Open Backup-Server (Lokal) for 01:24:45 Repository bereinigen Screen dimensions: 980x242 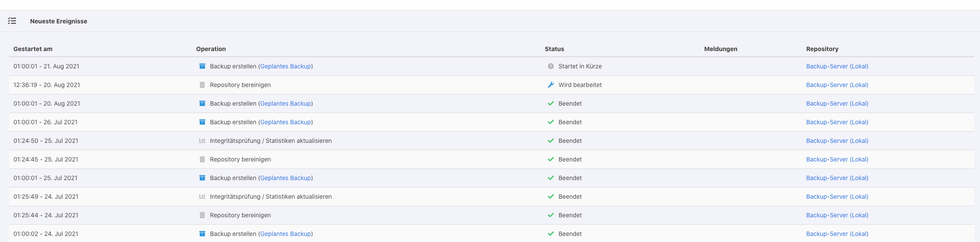[837, 159]
